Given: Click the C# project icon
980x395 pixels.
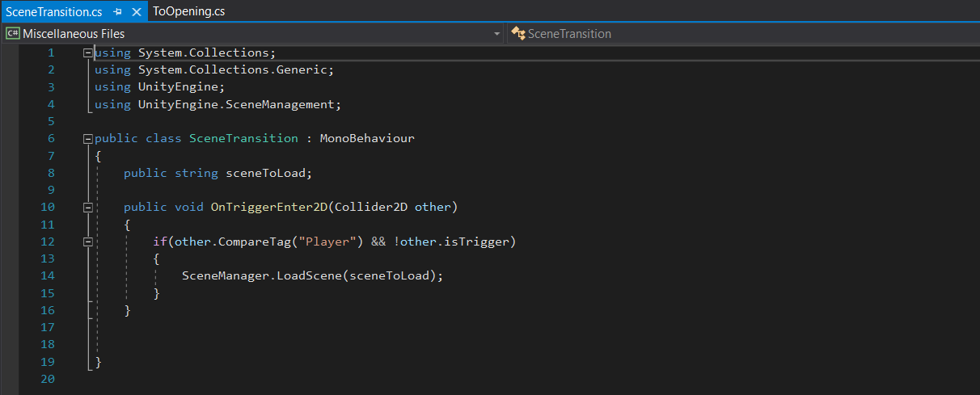Looking at the screenshot, I should (x=13, y=34).
